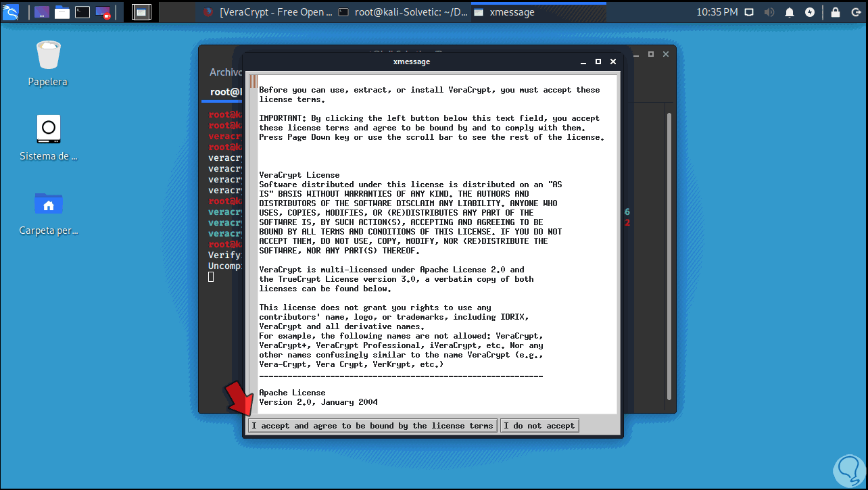
Task: Select the xmessage taskbar entry
Action: tap(537, 12)
